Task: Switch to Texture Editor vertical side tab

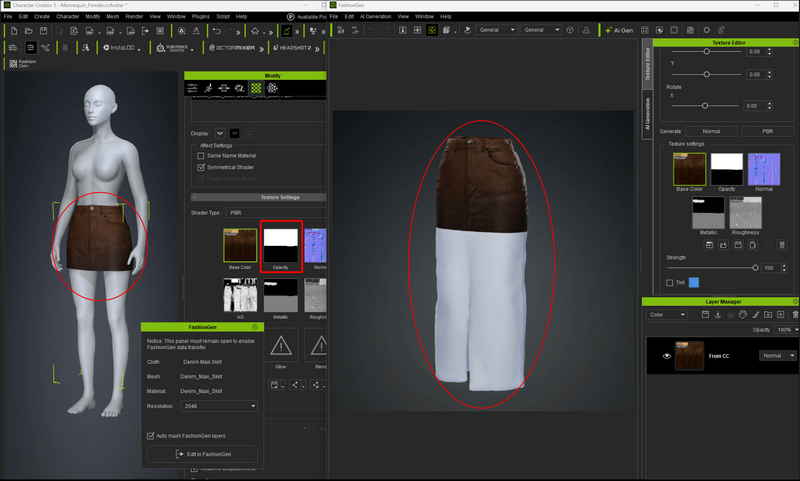Action: click(x=647, y=65)
